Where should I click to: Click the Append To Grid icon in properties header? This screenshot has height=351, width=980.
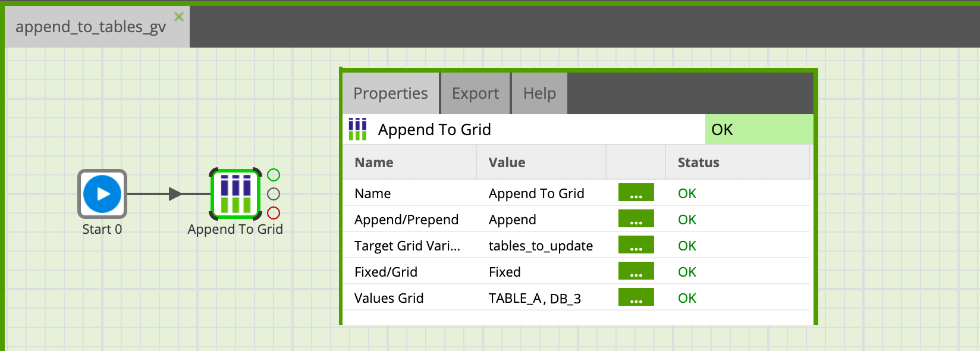tap(357, 129)
